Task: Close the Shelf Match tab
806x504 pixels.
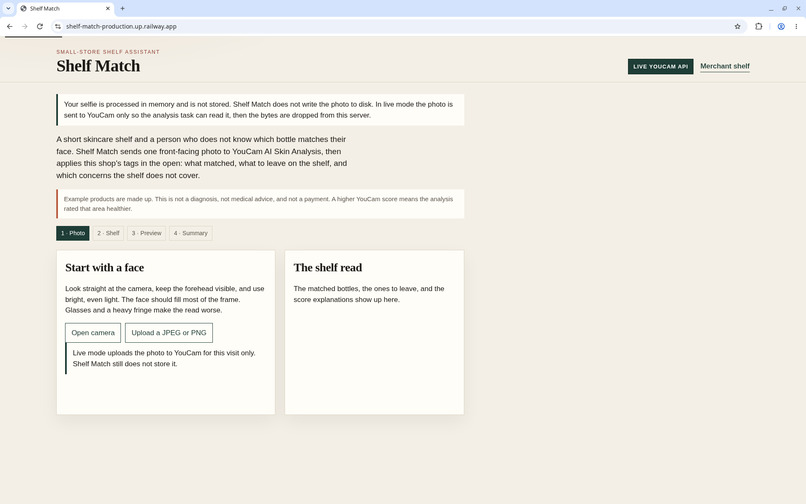Action: [x=108, y=8]
